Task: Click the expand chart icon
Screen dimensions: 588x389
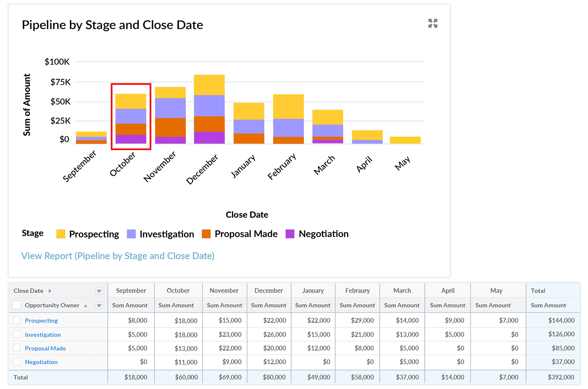Action: [x=433, y=23]
